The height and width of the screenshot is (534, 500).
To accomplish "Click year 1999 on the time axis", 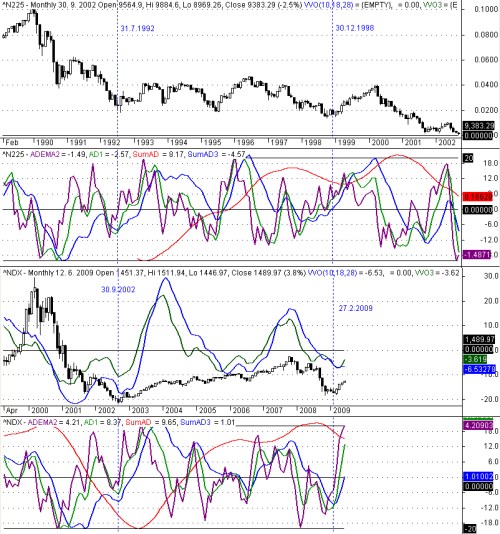I will (346, 142).
